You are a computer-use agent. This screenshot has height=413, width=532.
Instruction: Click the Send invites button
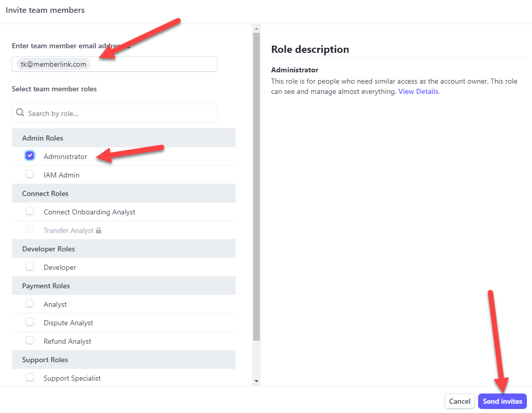[x=502, y=402]
